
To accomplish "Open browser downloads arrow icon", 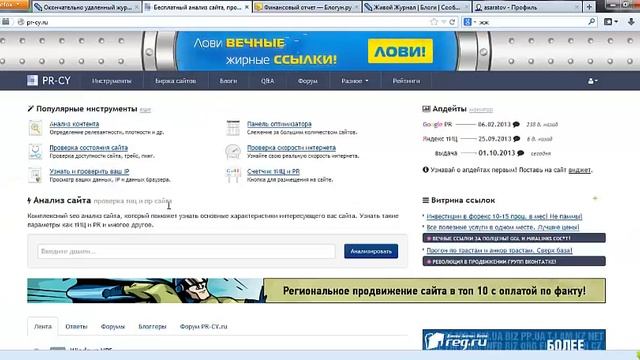I will tap(631, 22).
